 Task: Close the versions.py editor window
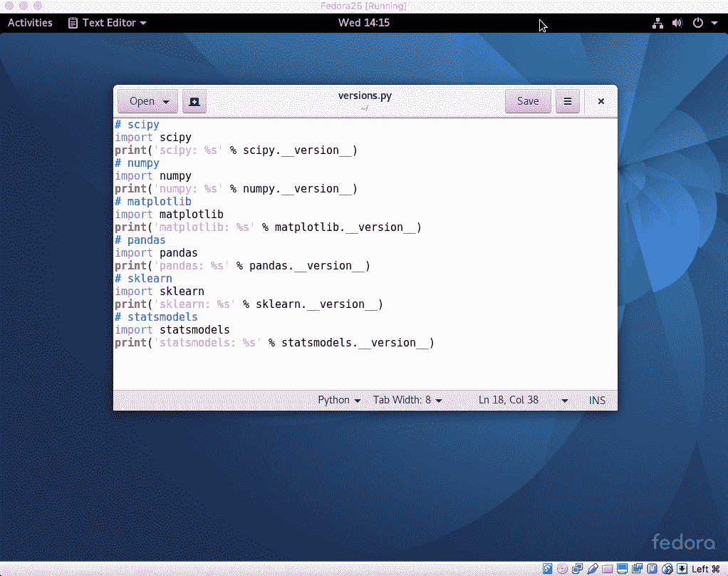(600, 101)
